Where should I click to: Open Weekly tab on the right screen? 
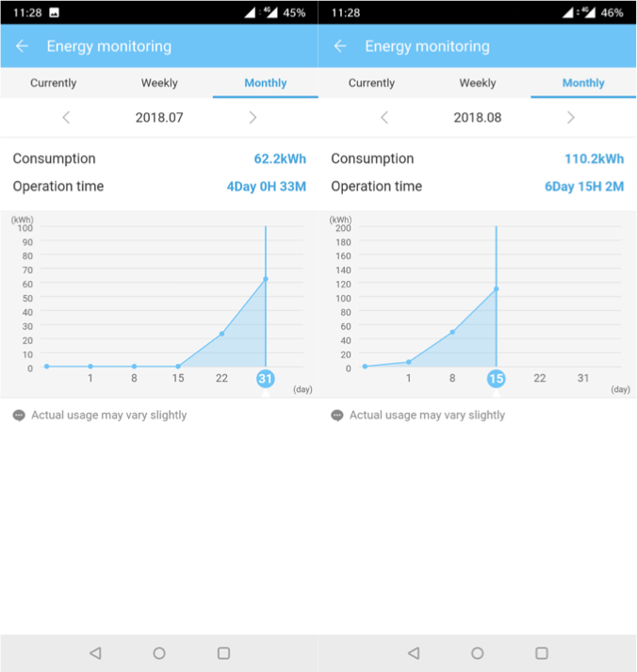(x=478, y=83)
